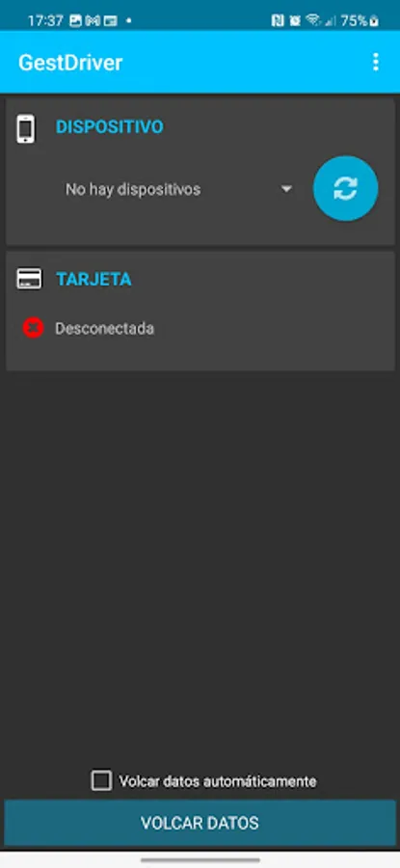Tap the red disconnected status icon
400x868 pixels.
[33, 328]
